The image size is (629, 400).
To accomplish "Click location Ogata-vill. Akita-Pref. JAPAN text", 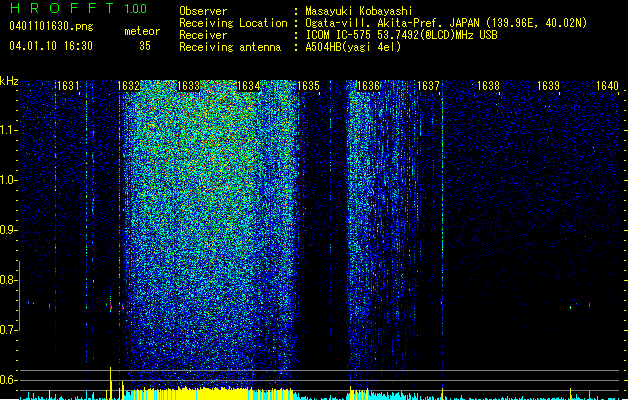I will tap(446, 23).
